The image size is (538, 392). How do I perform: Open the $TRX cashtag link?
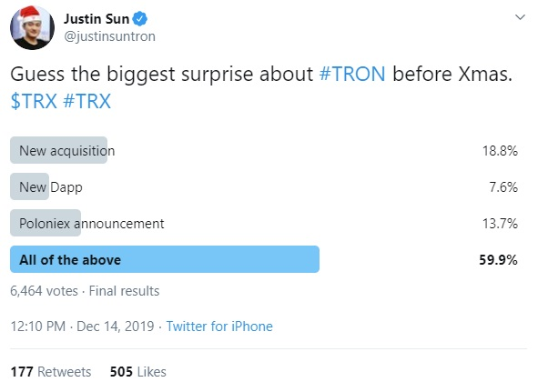(x=34, y=101)
